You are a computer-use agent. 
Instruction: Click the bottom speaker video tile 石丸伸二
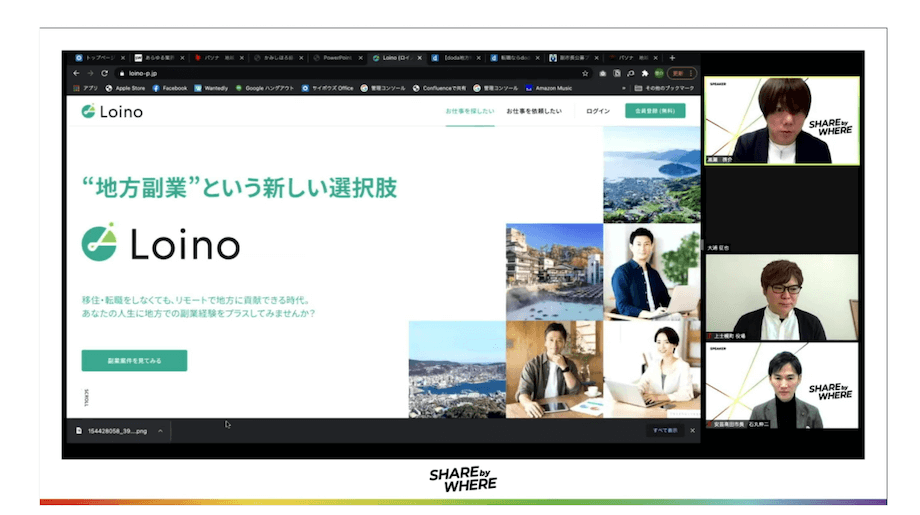782,385
